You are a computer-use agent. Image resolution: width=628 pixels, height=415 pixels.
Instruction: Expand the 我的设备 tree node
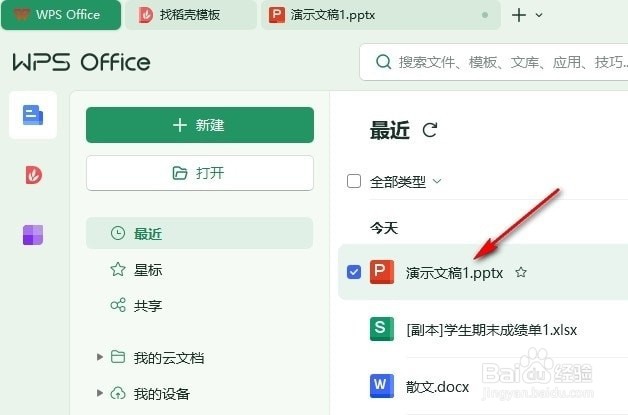(x=100, y=393)
